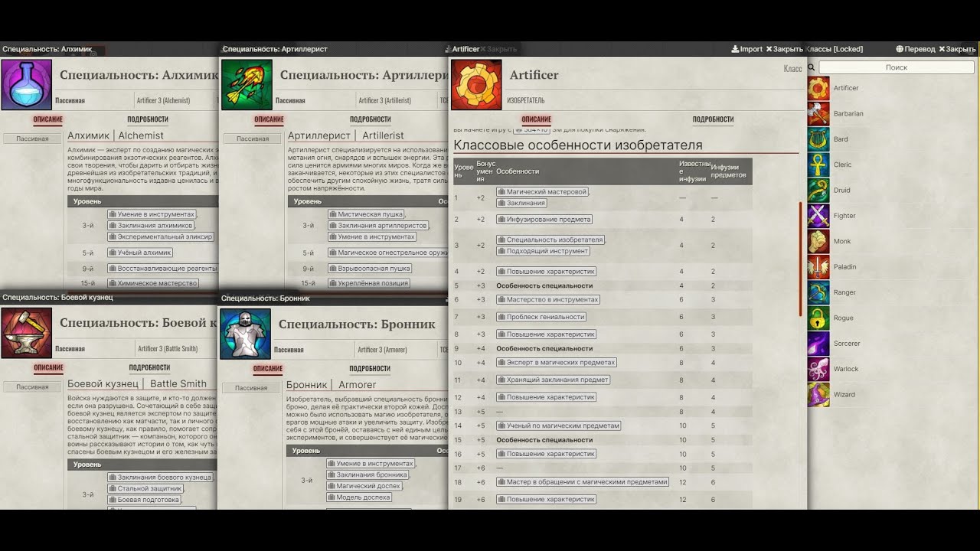The width and height of the screenshot is (980, 551).
Task: Open the Monk class icon
Action: pos(818,241)
